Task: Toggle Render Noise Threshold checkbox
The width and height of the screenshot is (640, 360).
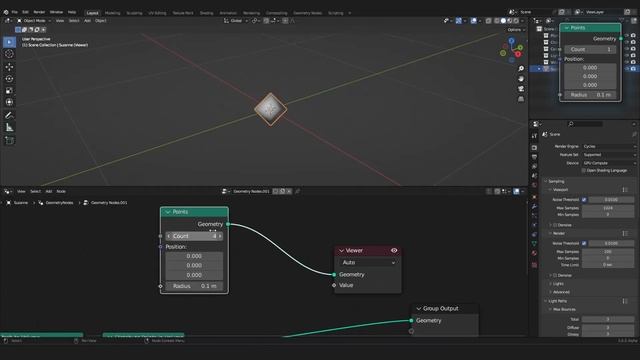Action: pyautogui.click(x=584, y=243)
